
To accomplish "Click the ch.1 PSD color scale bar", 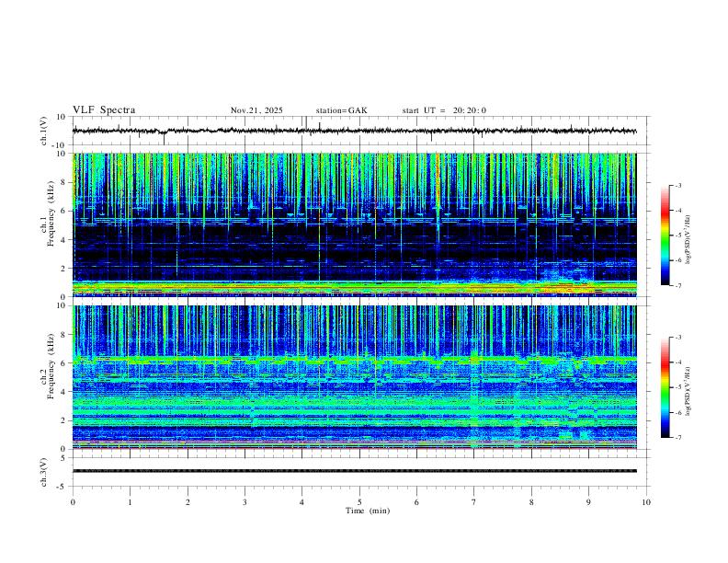I will point(665,236).
